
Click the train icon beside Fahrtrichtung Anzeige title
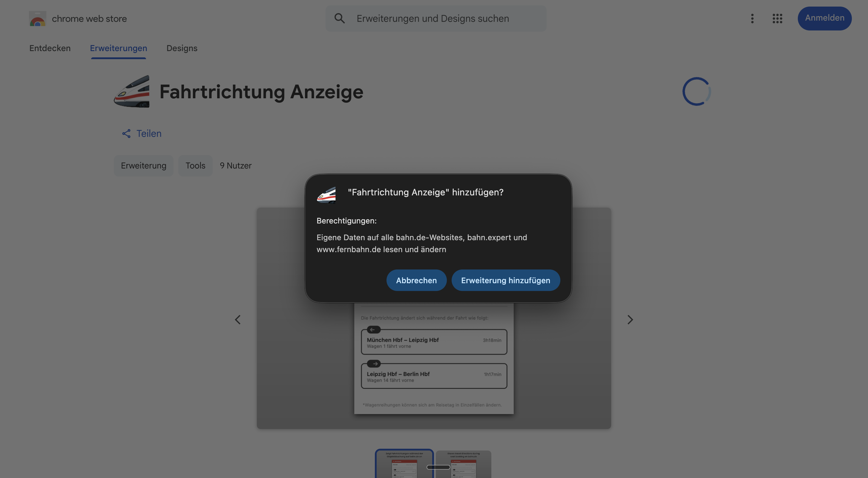132,91
